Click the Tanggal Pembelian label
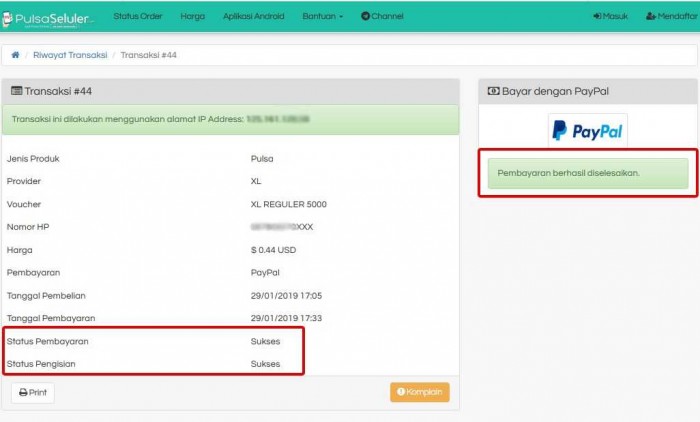700x422 pixels. point(46,296)
